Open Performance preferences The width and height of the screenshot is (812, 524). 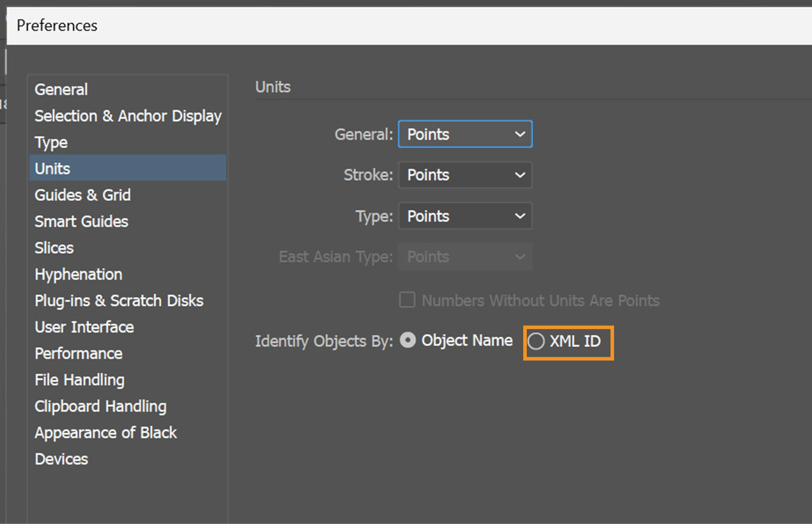pos(78,353)
